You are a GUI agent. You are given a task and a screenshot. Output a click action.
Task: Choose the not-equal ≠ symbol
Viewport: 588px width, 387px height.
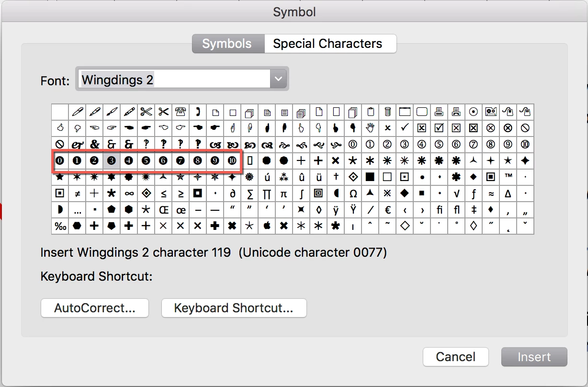click(77, 193)
